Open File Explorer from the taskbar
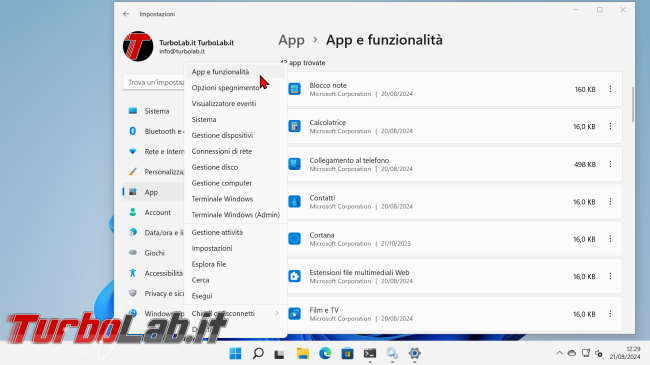Screen dimensions: 650x365 pyautogui.click(x=303, y=353)
